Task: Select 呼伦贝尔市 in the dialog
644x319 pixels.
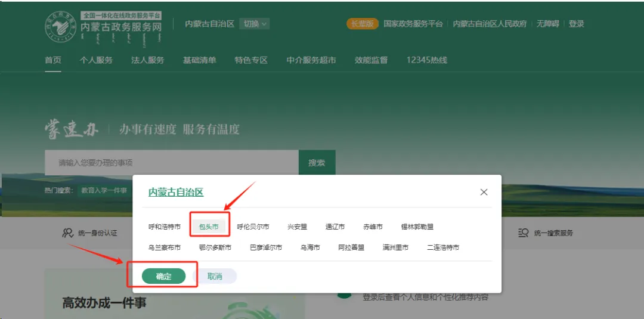Action: tap(253, 227)
